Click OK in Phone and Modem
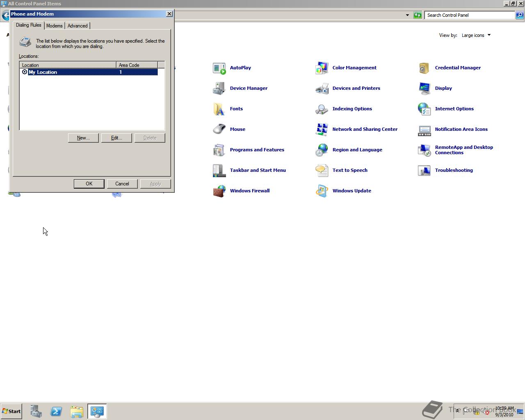525x420 pixels. click(89, 184)
